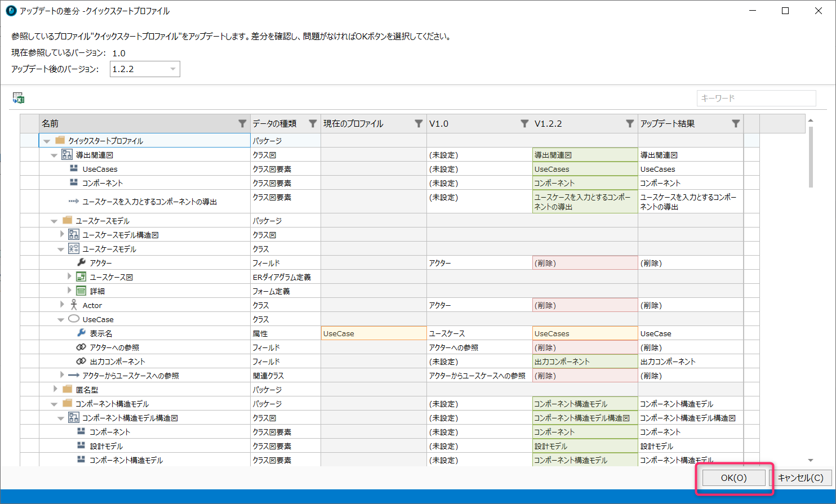The width and height of the screenshot is (836, 504).
Task: Collapse the UseCase class node
Action: (61, 319)
